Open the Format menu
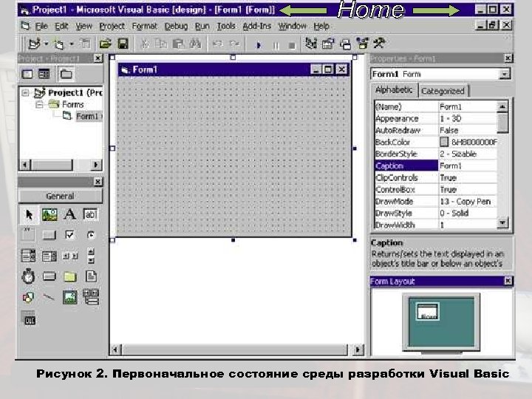The image size is (532, 399). tap(145, 26)
